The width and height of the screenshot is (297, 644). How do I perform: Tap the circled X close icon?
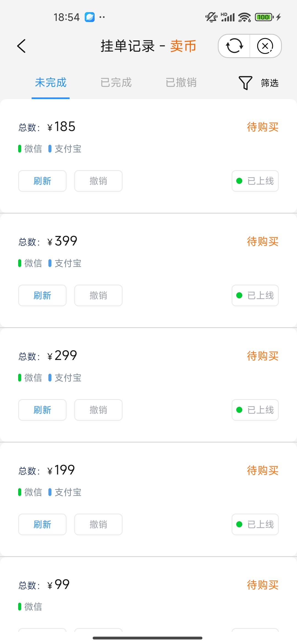[x=265, y=46]
